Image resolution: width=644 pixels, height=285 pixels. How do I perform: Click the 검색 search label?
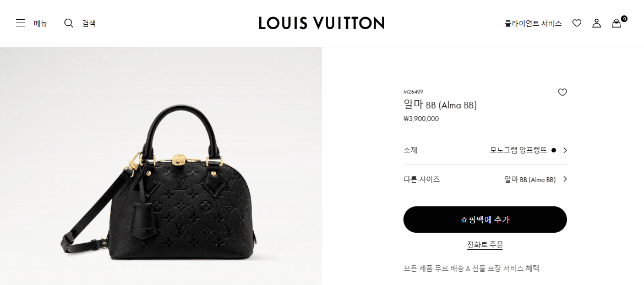pyautogui.click(x=89, y=24)
